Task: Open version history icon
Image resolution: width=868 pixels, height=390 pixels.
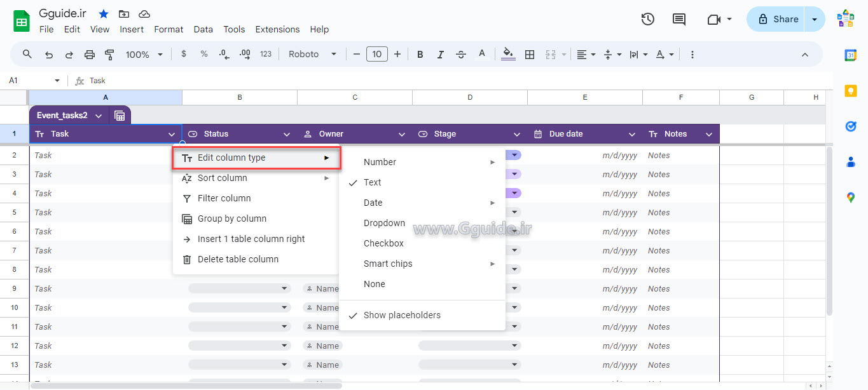Action: tap(647, 19)
